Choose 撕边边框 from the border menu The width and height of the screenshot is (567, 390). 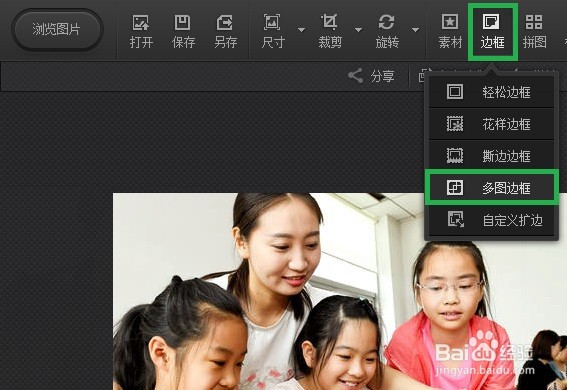(x=491, y=156)
